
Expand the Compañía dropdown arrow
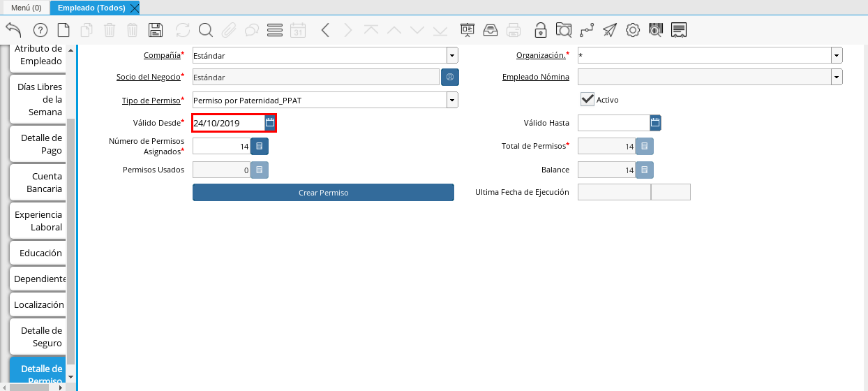pyautogui.click(x=452, y=55)
